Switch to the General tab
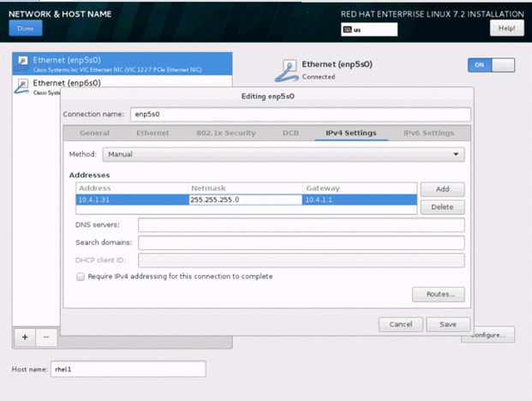 click(94, 133)
